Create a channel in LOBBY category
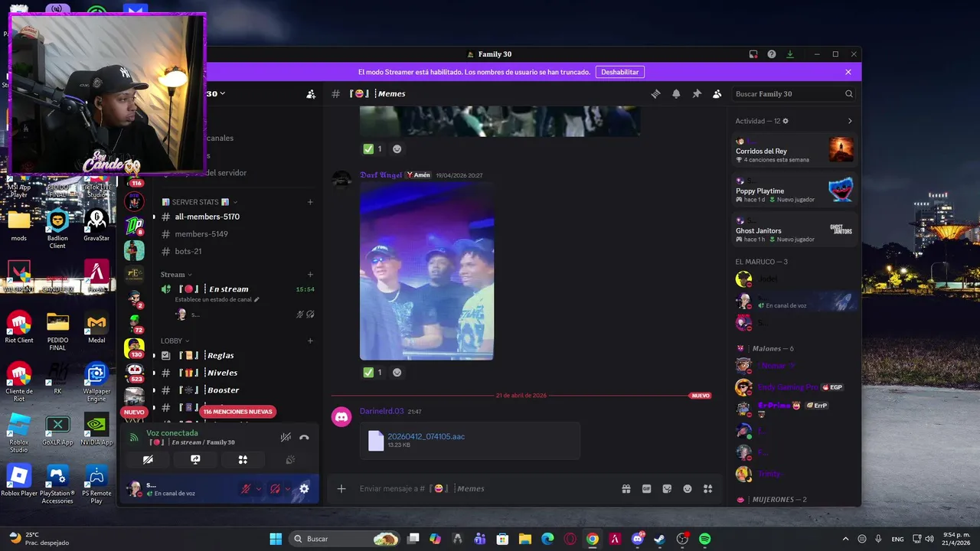This screenshot has width=980, height=551. (x=310, y=341)
